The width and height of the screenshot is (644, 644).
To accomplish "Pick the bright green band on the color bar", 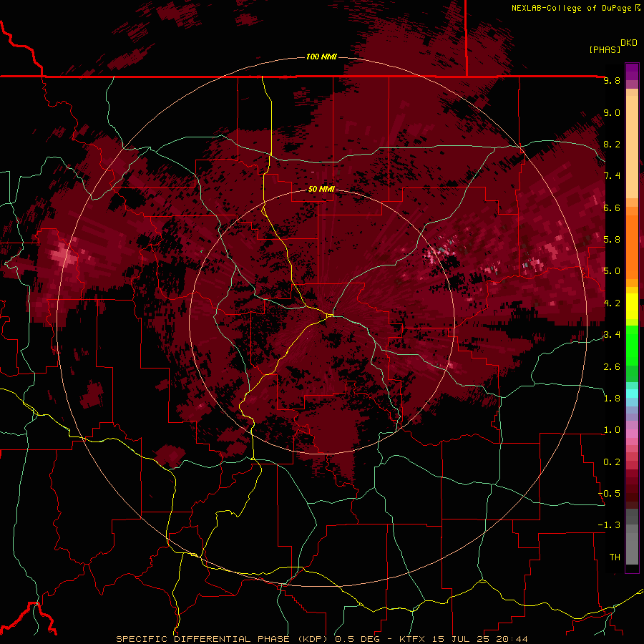I will tap(632, 345).
